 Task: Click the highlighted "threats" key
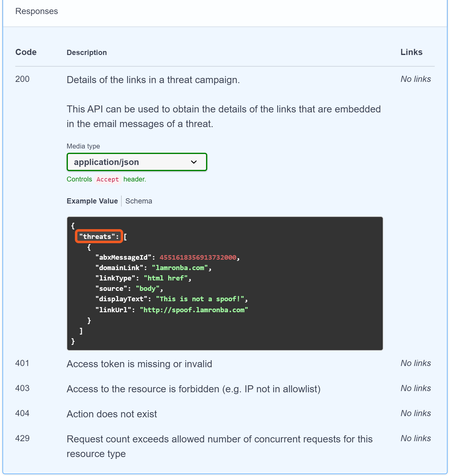coord(99,236)
